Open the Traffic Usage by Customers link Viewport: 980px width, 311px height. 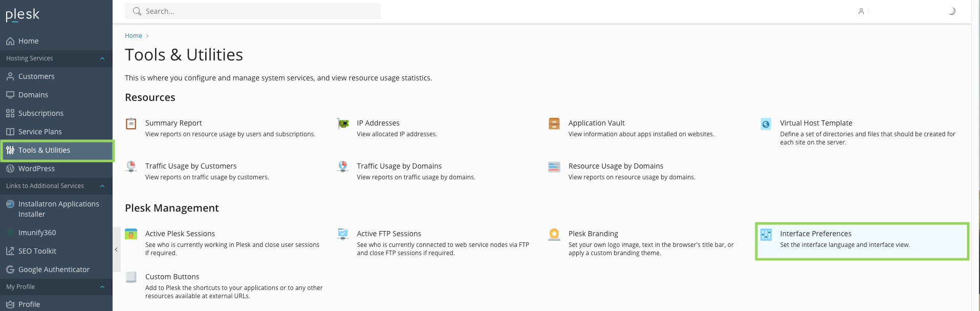click(191, 166)
